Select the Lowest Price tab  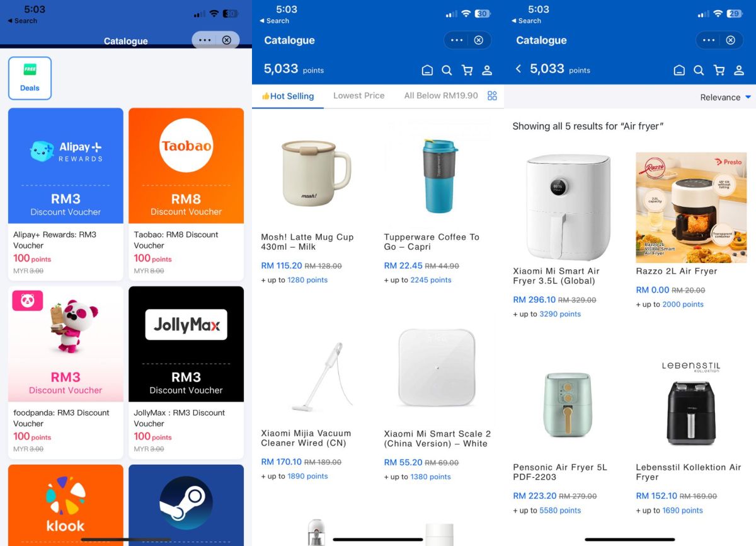pos(358,96)
